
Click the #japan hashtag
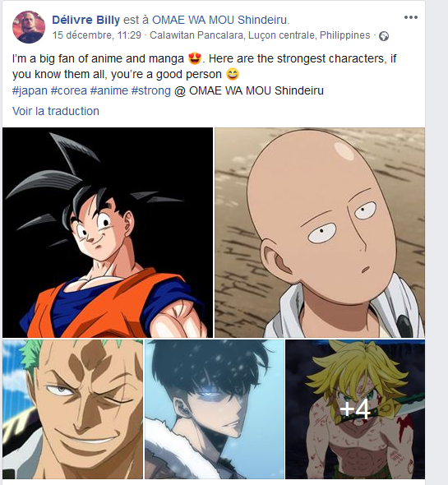pos(30,90)
